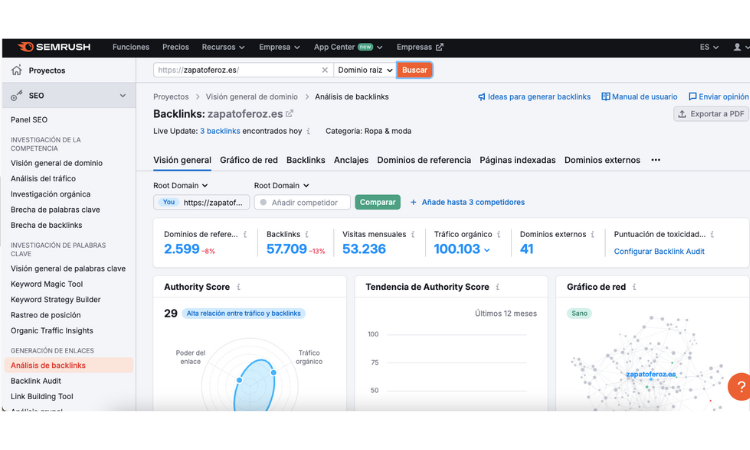Click Proyectos breadcrumb link

tap(171, 97)
